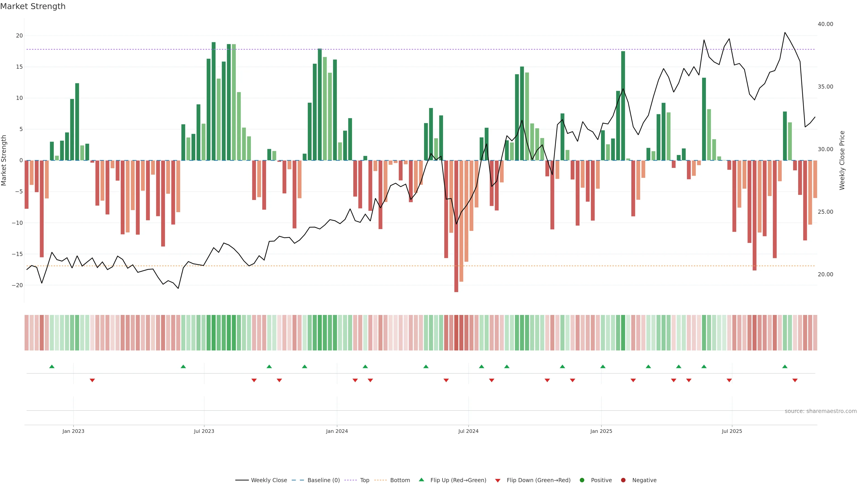Select the rightmost green flip-up triangle marker
Screen dimensions: 868x488
coord(785,366)
